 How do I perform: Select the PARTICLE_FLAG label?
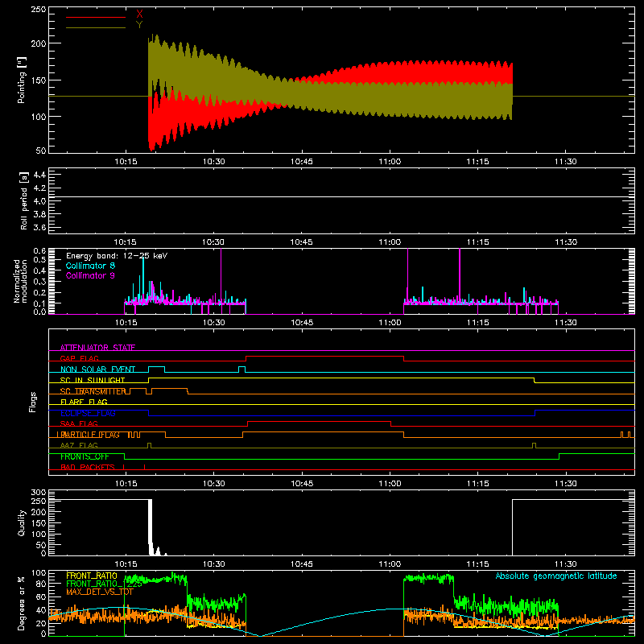coord(89,435)
